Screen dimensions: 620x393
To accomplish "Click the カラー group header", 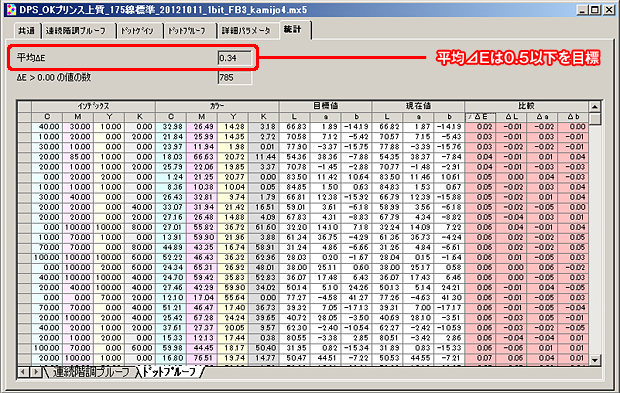I will (x=217, y=106).
